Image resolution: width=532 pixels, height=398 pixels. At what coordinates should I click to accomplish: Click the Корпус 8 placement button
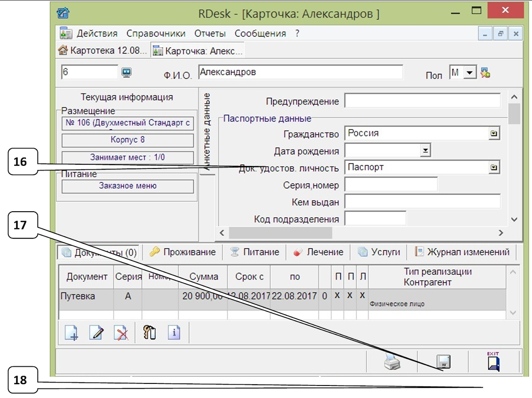coord(127,140)
